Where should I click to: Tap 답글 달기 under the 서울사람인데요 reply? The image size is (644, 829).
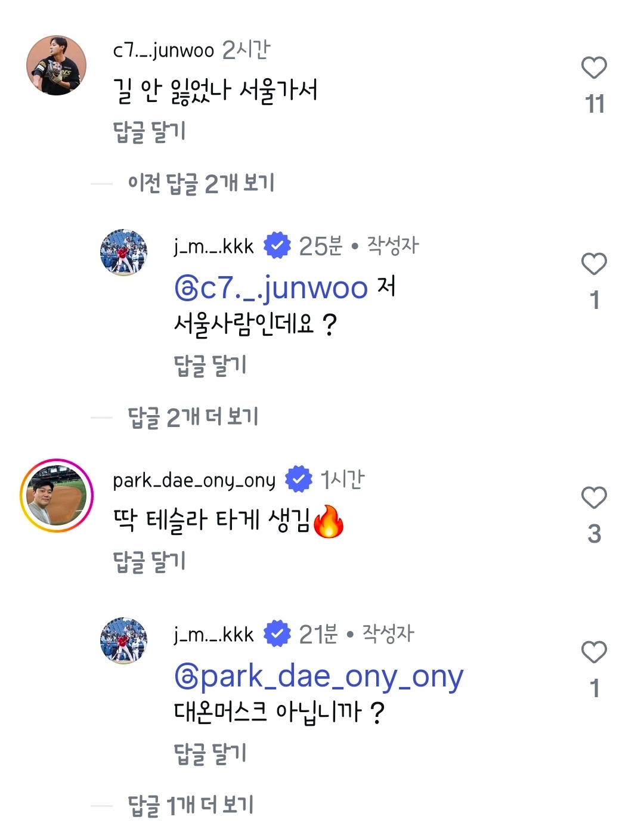click(x=210, y=365)
